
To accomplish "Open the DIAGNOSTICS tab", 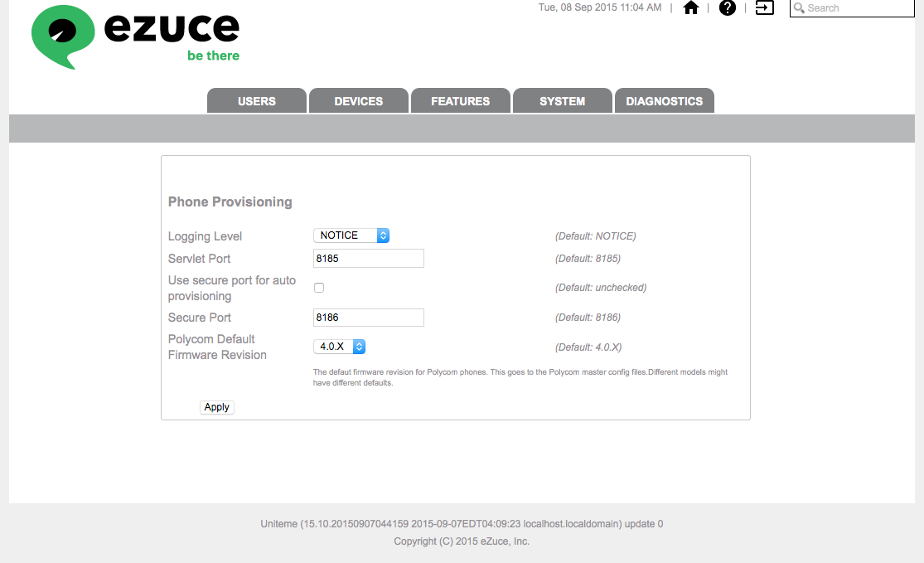I will 664,101.
